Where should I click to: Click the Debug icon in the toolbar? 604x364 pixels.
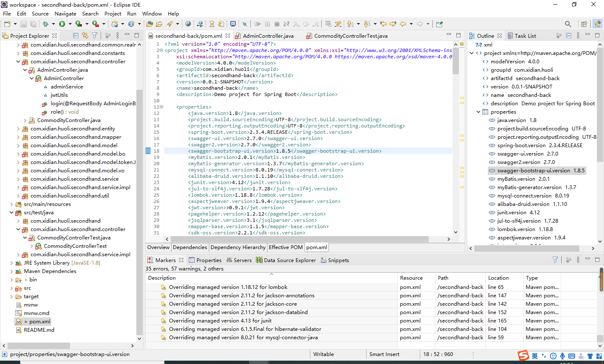pos(46,24)
